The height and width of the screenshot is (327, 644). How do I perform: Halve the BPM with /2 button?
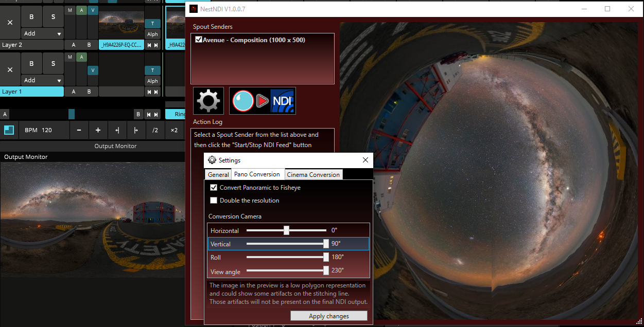155,130
